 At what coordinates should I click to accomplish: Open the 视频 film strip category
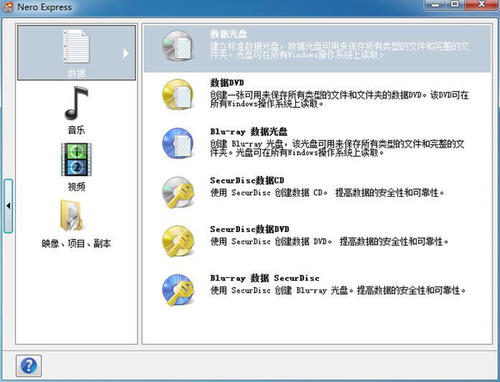coord(76,160)
